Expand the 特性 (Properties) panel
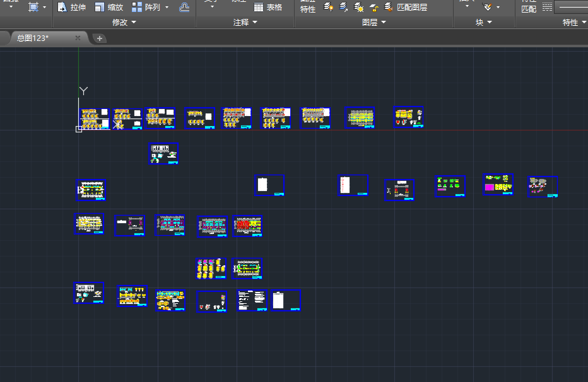 tap(573, 23)
